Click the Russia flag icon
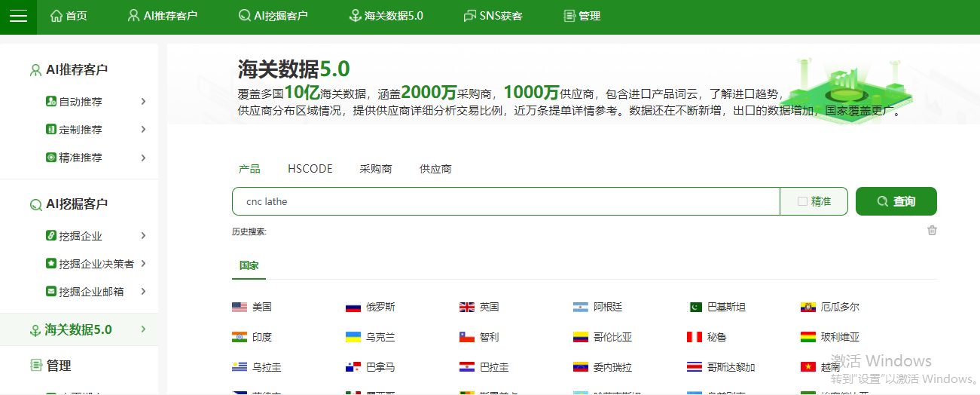980x395 pixels. [353, 307]
